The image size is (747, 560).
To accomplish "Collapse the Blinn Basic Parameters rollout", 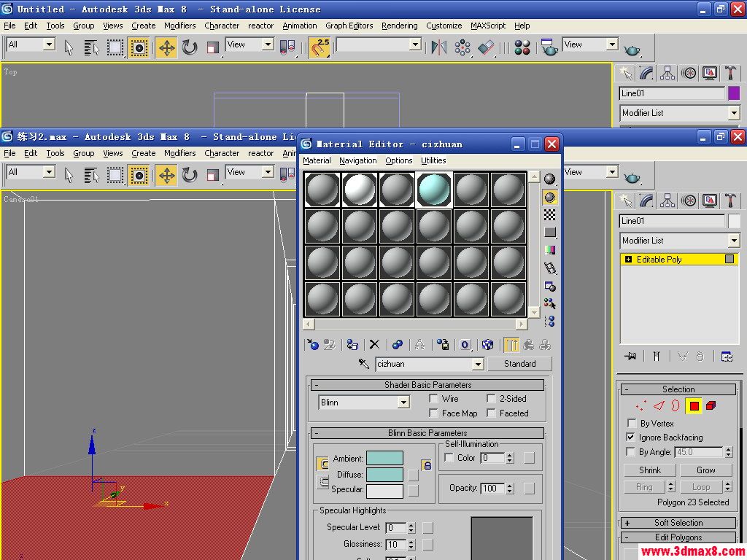I will [x=427, y=433].
